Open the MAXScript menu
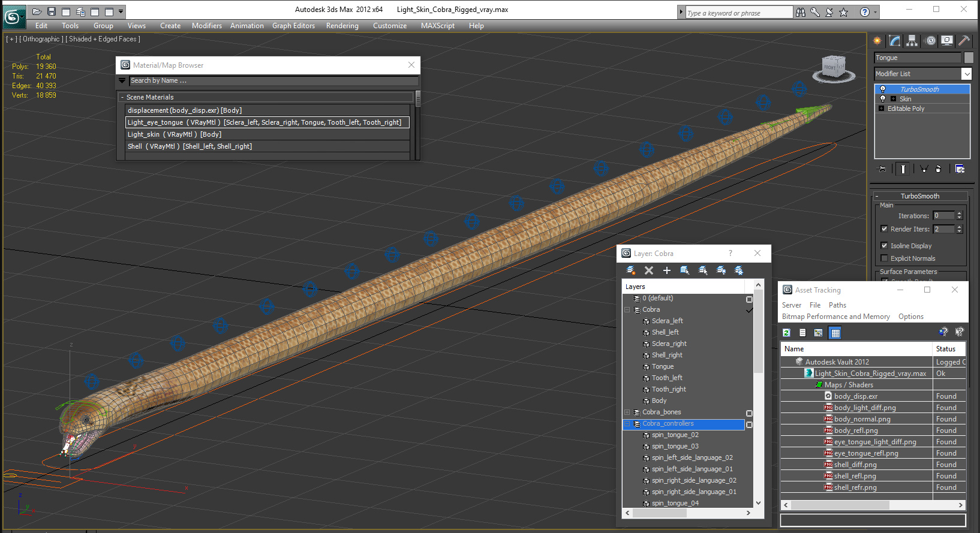980x533 pixels. tap(438, 26)
